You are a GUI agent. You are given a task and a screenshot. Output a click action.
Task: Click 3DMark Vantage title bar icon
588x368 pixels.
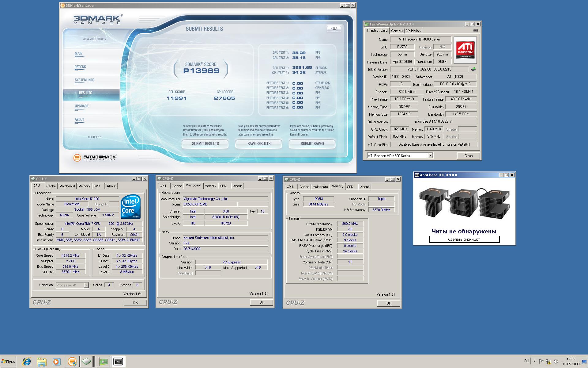tap(63, 6)
